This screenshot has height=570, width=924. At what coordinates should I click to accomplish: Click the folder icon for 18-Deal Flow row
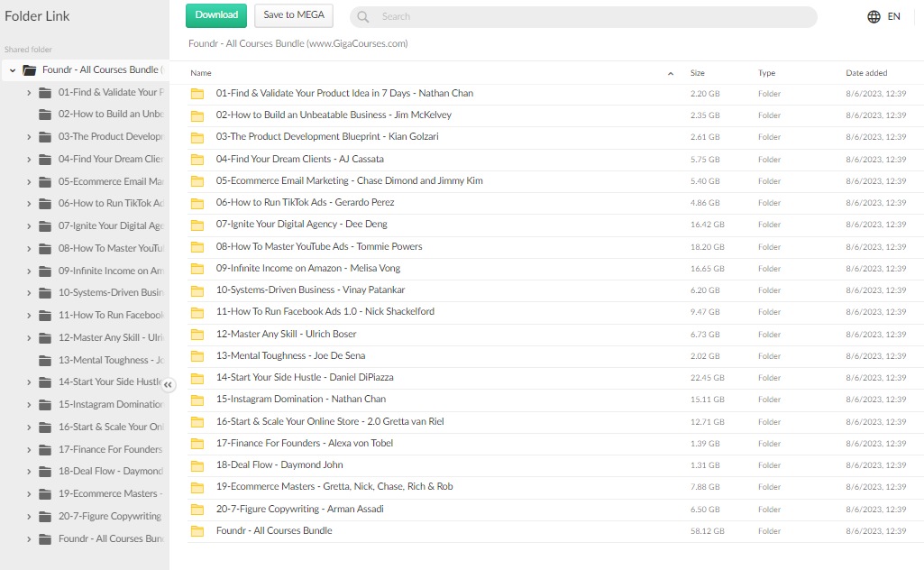click(197, 465)
